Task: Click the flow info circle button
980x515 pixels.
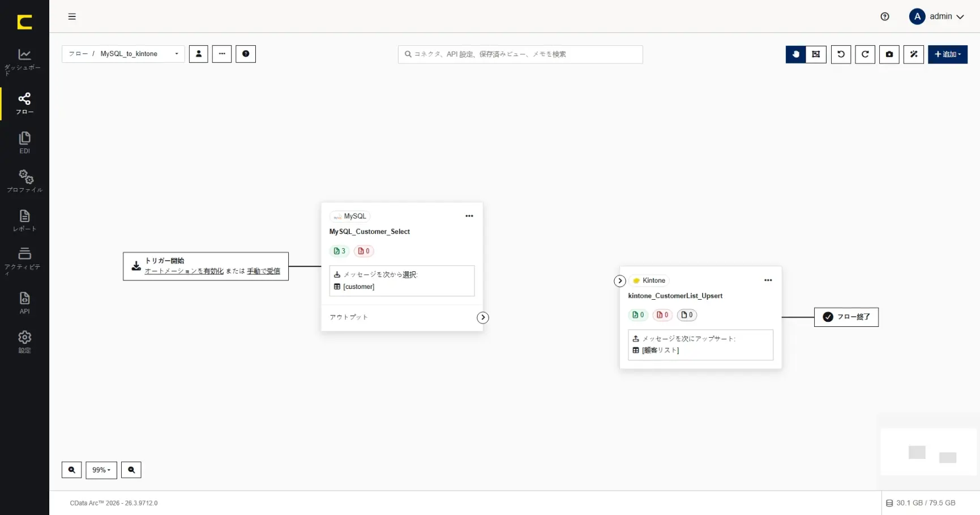Action: (246, 54)
